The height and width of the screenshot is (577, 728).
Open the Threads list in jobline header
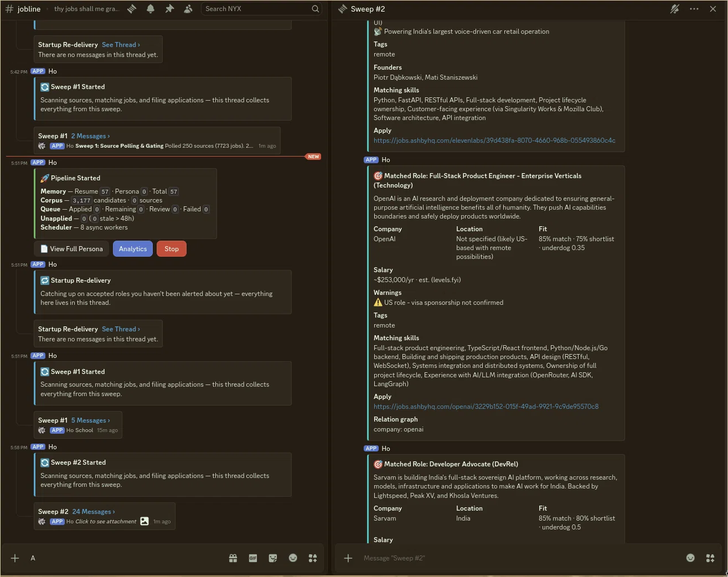coord(132,9)
